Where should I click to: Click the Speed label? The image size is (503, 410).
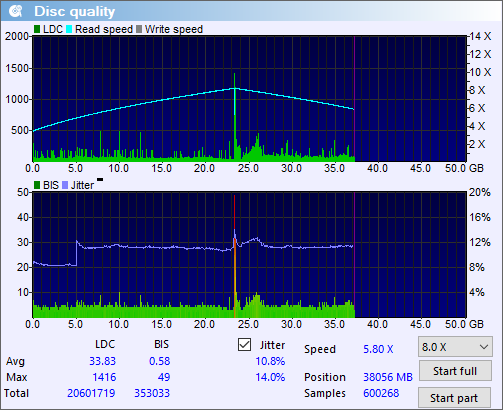tap(320, 349)
